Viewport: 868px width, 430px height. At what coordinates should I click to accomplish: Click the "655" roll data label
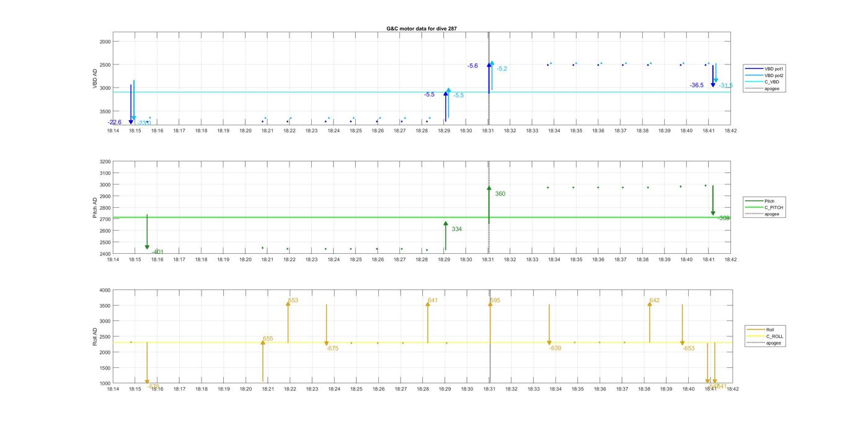pyautogui.click(x=268, y=339)
